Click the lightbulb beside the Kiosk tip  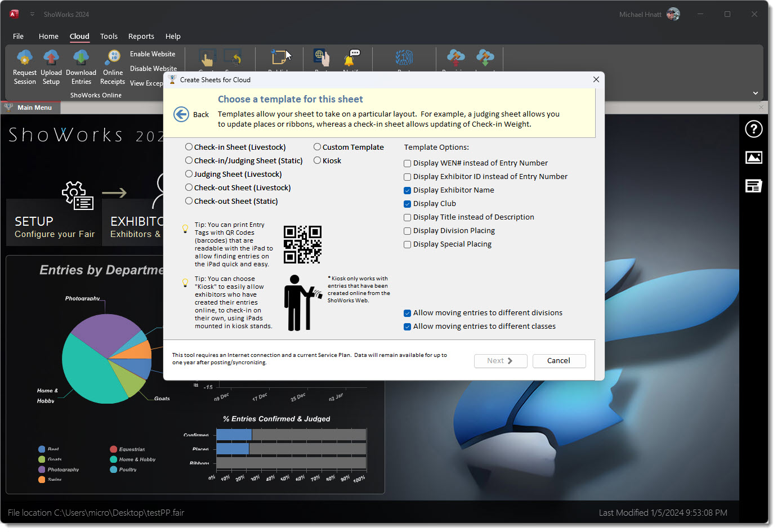coord(185,283)
